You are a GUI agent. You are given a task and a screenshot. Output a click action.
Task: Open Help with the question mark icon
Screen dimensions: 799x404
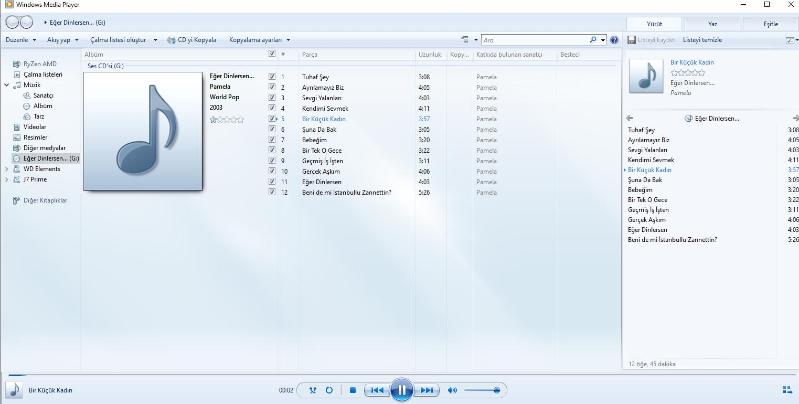pyautogui.click(x=614, y=40)
